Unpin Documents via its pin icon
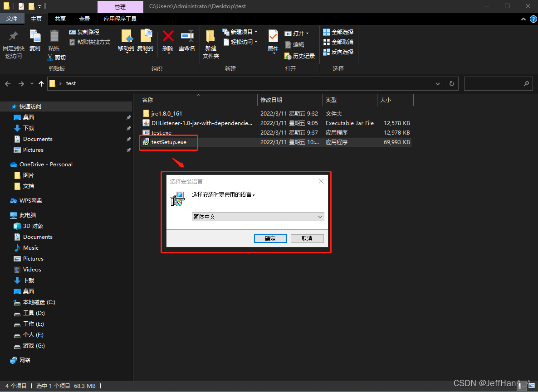Viewport: 538px width, 392px height. (x=128, y=139)
